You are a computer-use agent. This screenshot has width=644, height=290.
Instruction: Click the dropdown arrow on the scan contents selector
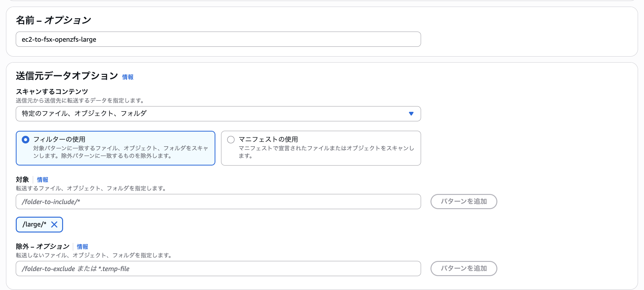click(411, 114)
